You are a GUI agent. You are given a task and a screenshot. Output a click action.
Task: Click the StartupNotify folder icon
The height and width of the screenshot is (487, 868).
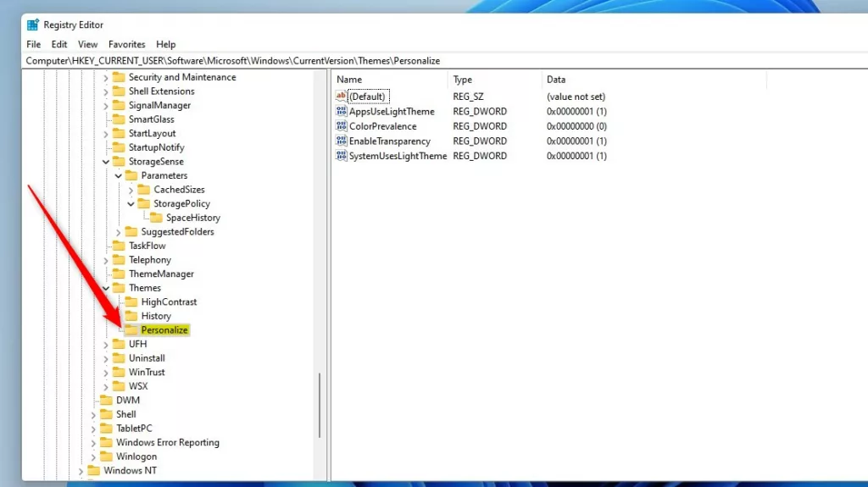(119, 147)
